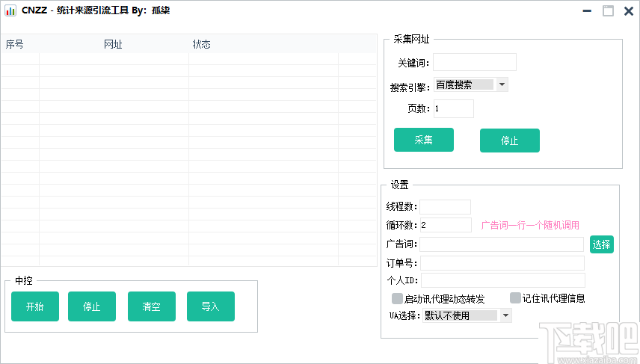Screen dimensions: 640x364
Task: Open the 搜索引擎 dropdown showing 百度搜索
Action: coord(470,84)
